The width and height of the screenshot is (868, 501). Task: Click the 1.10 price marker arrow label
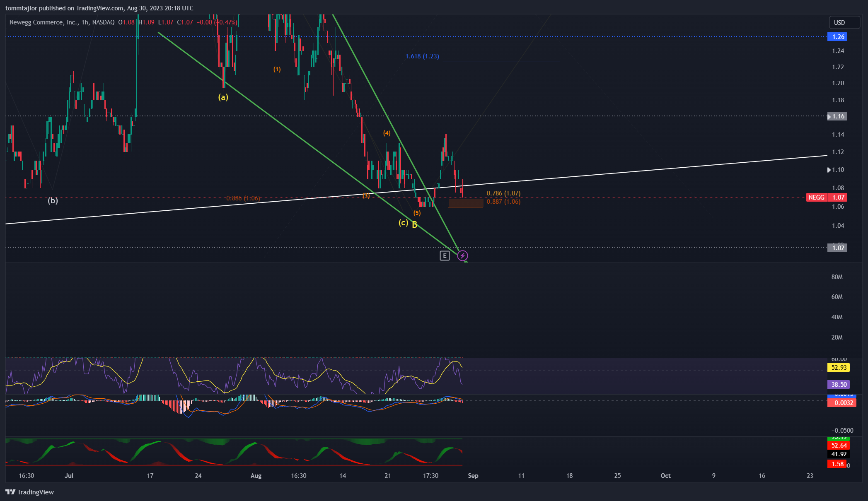[836, 170]
